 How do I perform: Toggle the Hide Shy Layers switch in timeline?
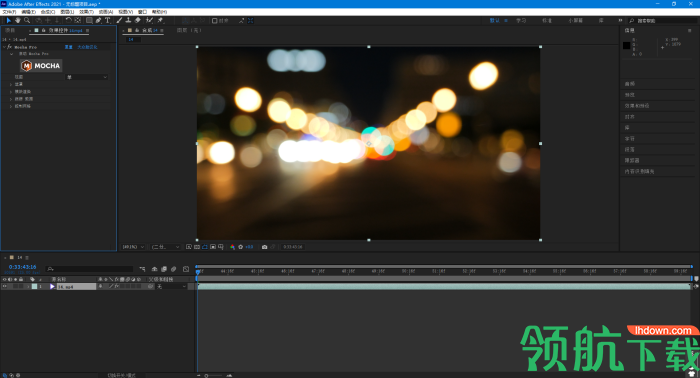click(x=154, y=269)
